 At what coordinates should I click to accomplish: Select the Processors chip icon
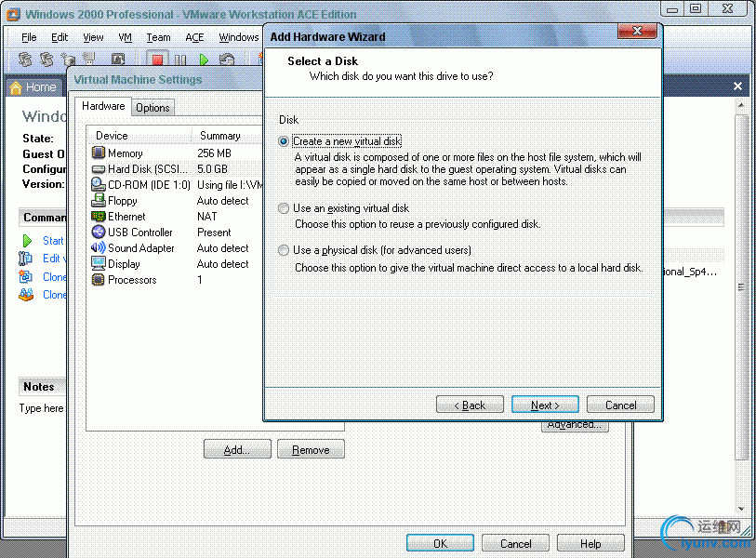coord(98,280)
